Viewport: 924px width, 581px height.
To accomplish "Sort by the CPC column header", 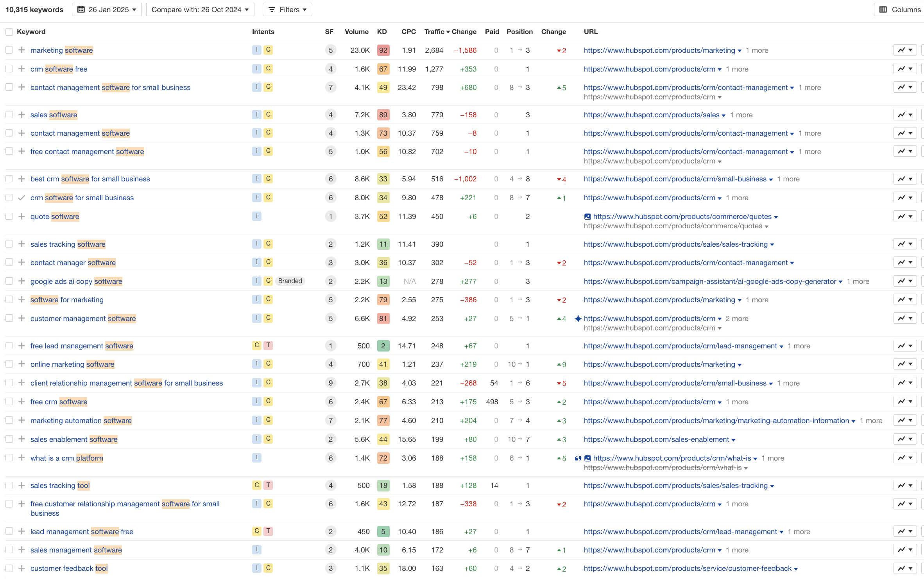I will 408,32.
